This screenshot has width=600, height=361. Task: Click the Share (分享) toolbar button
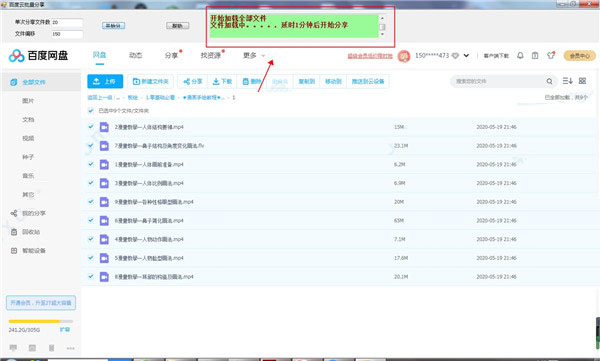[192, 81]
